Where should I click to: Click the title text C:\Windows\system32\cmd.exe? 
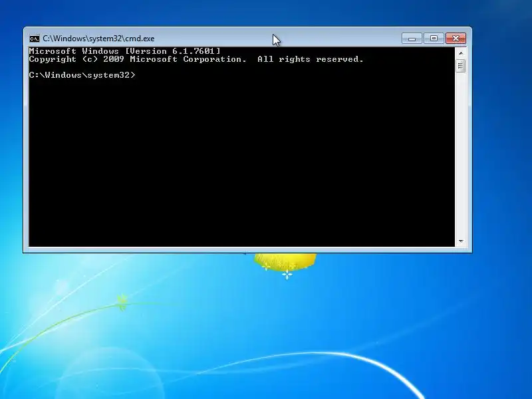point(98,39)
